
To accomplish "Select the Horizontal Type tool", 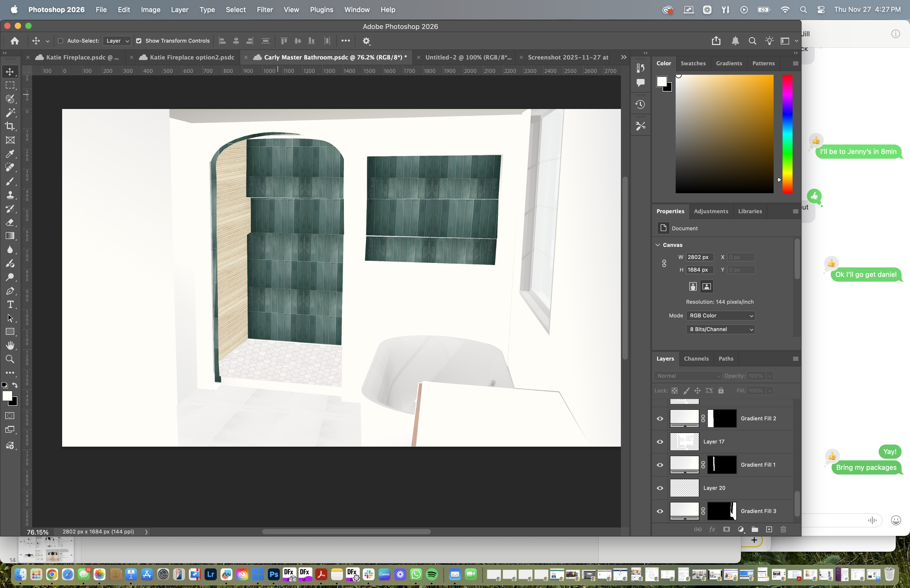I will point(10,304).
